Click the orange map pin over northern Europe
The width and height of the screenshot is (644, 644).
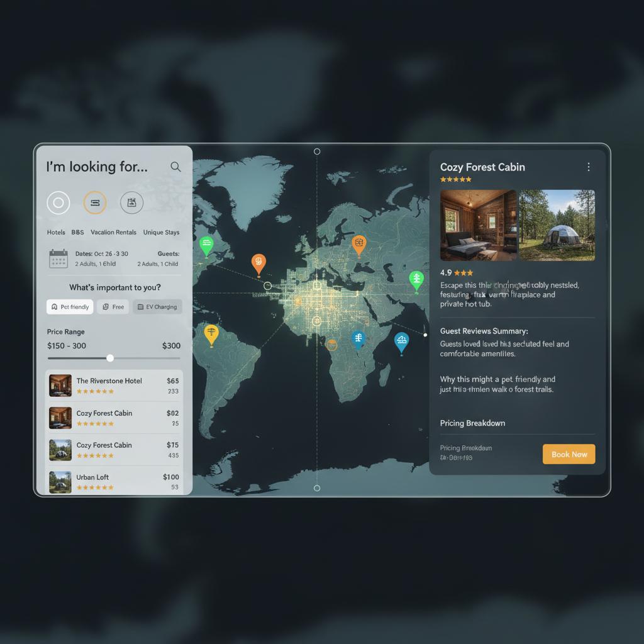pyautogui.click(x=358, y=244)
